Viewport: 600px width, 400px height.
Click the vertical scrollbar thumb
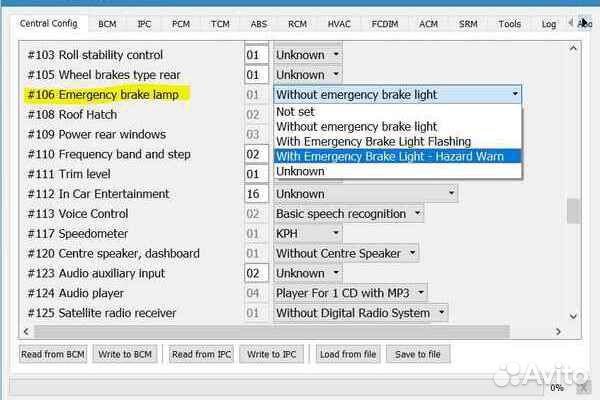point(573,211)
